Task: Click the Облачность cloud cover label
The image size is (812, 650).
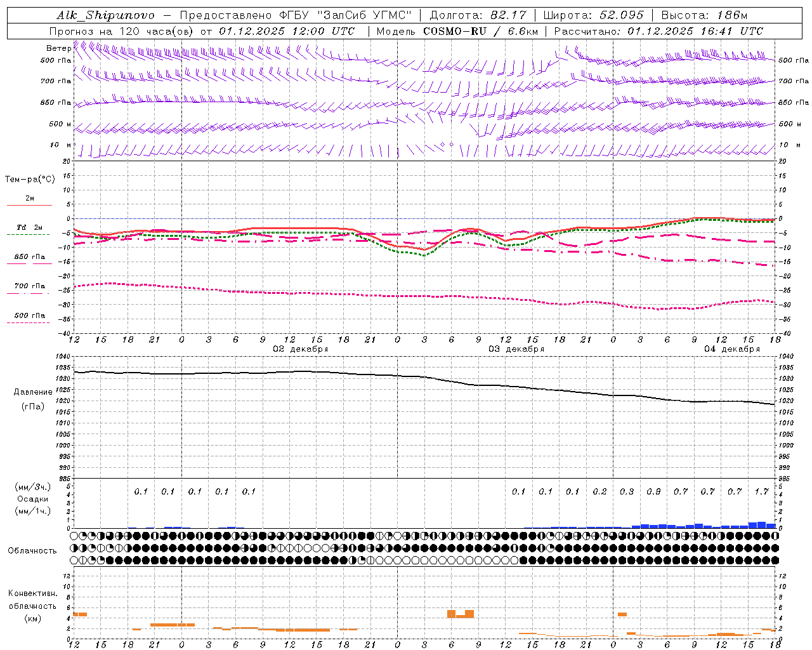Action: [x=32, y=551]
